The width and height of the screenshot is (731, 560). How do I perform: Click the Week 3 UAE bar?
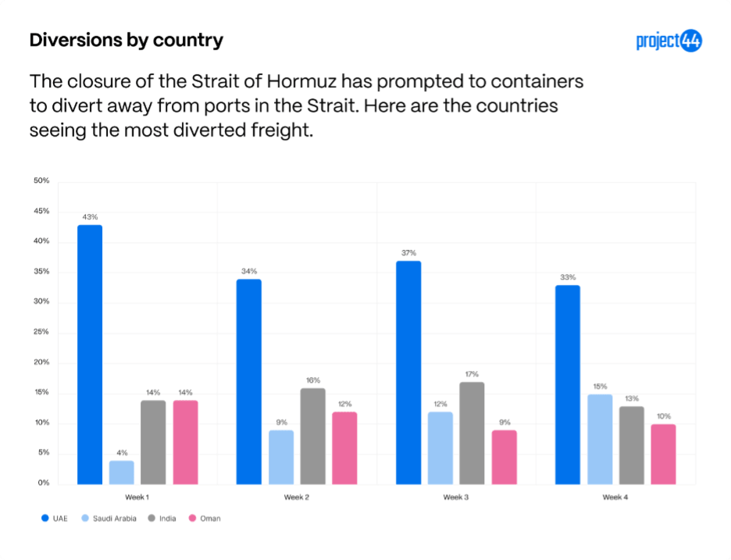tap(408, 373)
